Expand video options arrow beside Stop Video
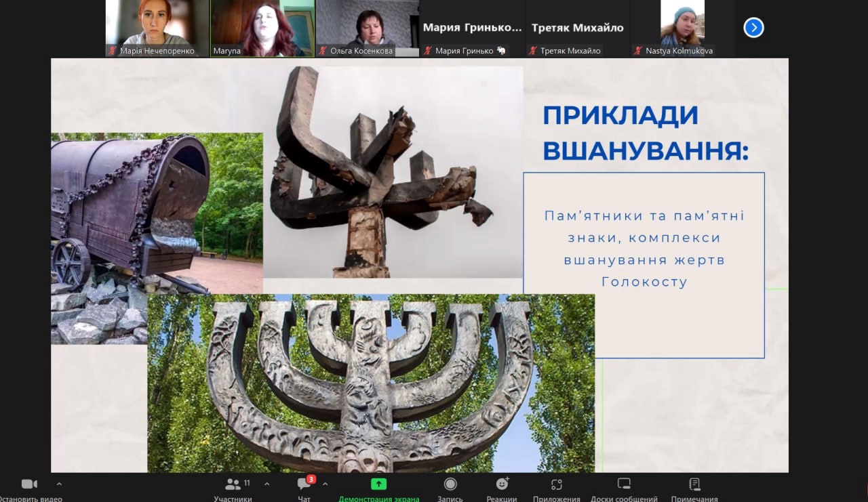The image size is (868, 502). (x=59, y=484)
